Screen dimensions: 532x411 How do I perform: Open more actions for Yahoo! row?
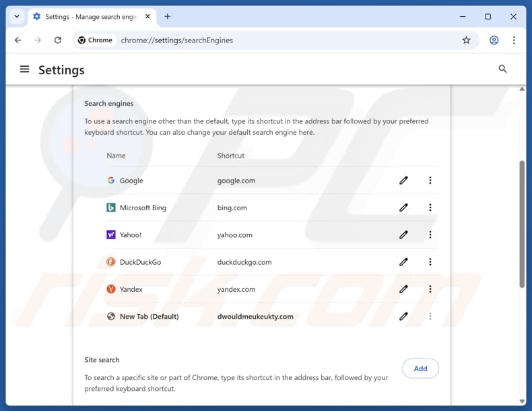tap(430, 235)
